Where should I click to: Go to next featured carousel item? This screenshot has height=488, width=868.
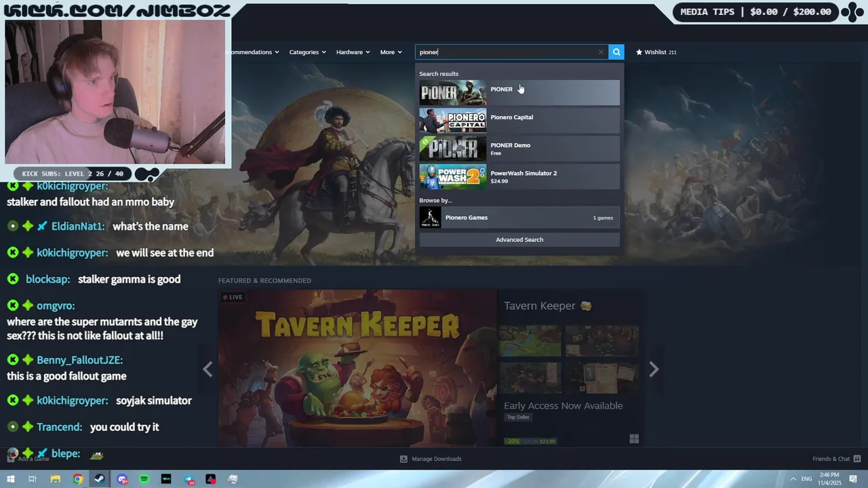654,369
